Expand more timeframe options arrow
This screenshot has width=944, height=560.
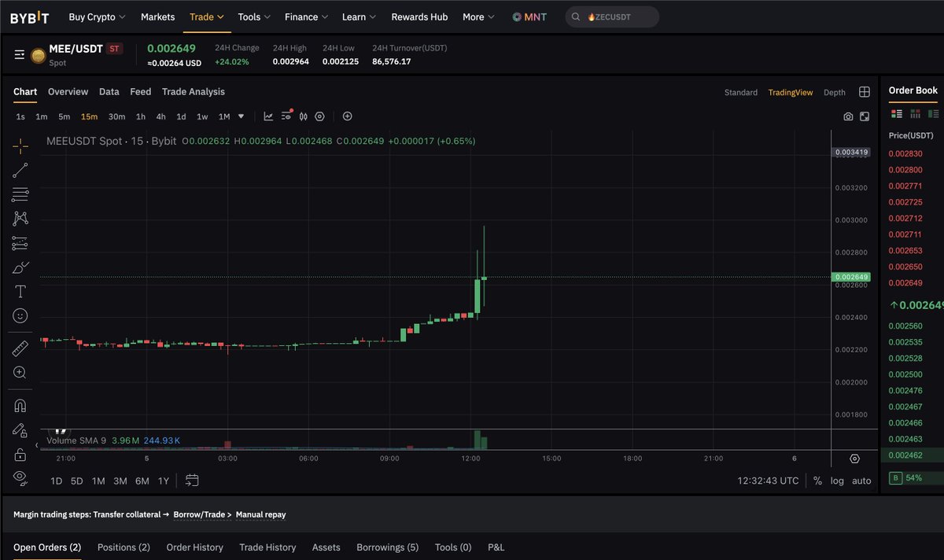(242, 116)
